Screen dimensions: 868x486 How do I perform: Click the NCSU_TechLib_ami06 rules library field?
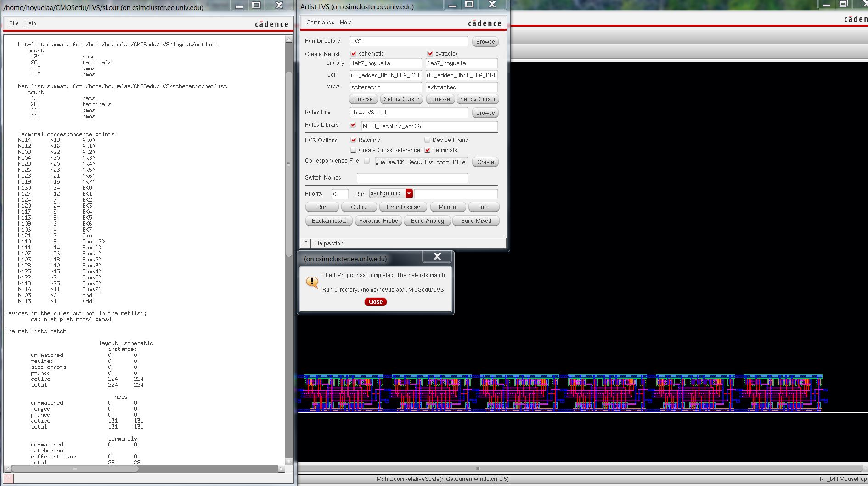pyautogui.click(x=429, y=126)
